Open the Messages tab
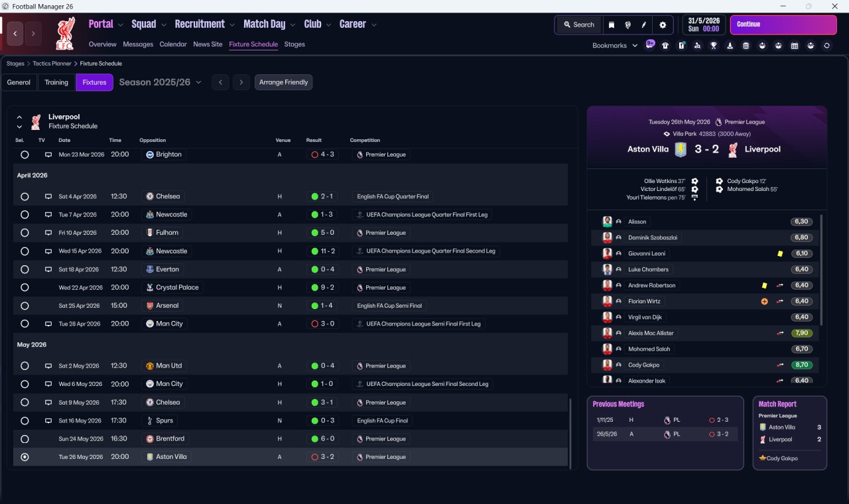This screenshot has height=504, width=849. pos(138,44)
